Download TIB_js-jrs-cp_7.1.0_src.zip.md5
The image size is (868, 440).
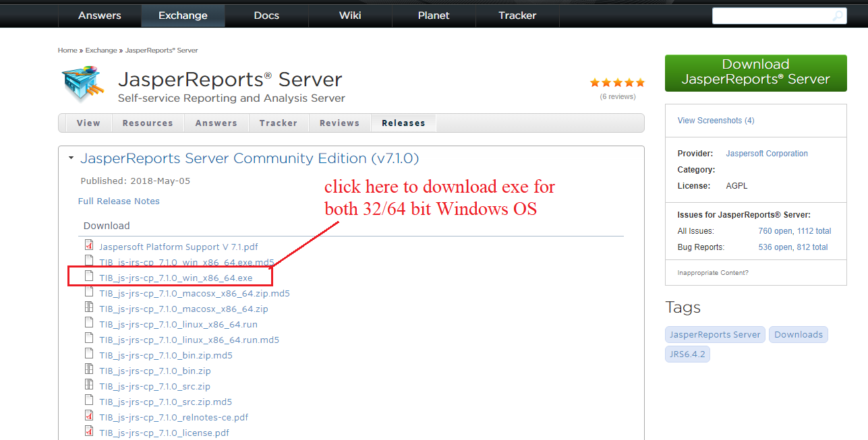(165, 402)
